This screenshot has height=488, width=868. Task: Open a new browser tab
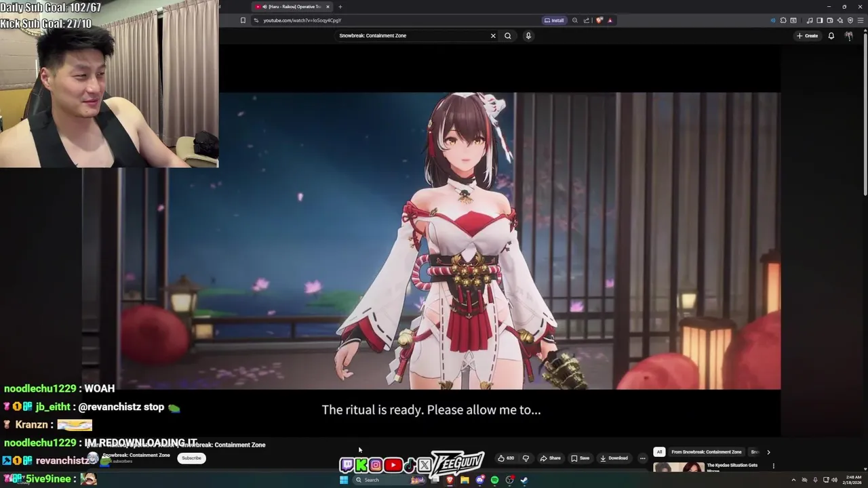click(x=340, y=7)
